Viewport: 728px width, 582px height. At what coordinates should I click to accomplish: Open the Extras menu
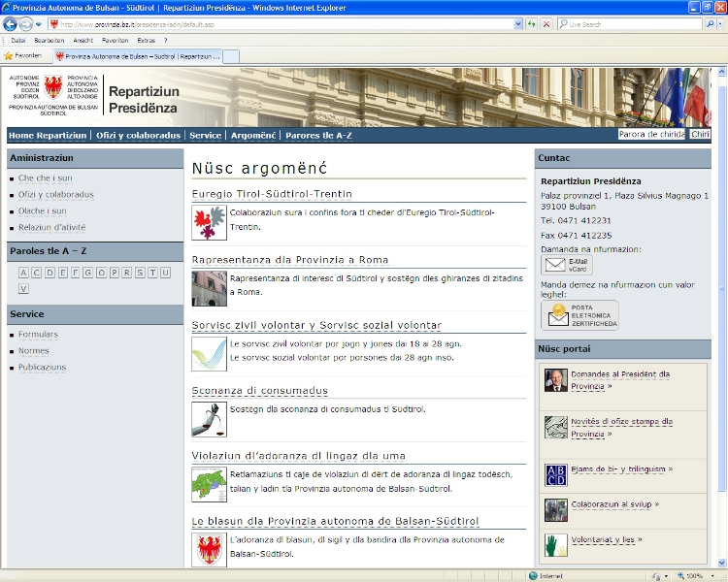pos(146,41)
